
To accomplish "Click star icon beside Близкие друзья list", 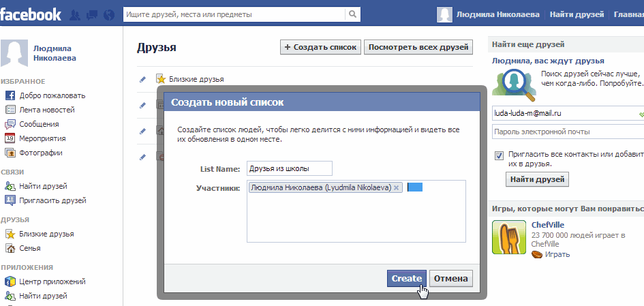I will [161, 79].
